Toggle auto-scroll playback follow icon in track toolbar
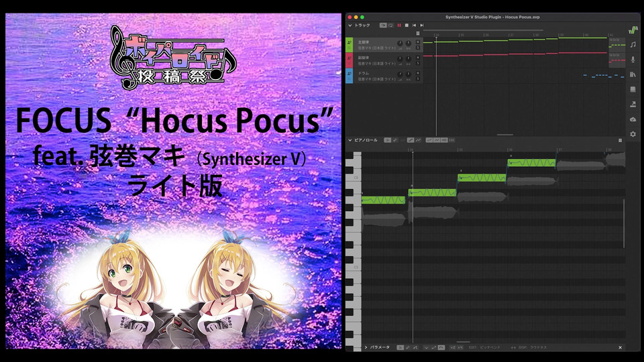Screen dimensions: 644x362 (x=383, y=25)
